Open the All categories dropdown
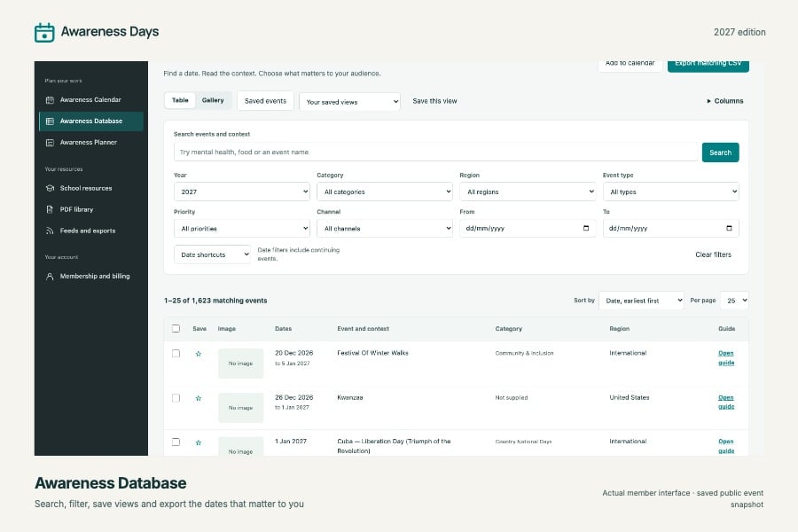The width and height of the screenshot is (798, 532). point(385,192)
